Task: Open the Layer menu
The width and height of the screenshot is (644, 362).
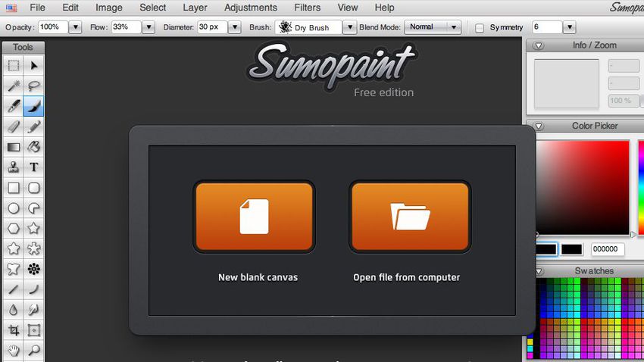Action: pyautogui.click(x=195, y=8)
